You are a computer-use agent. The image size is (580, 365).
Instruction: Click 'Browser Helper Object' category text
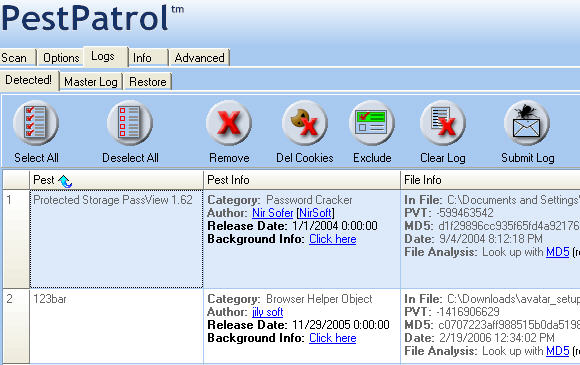pyautogui.click(x=319, y=299)
